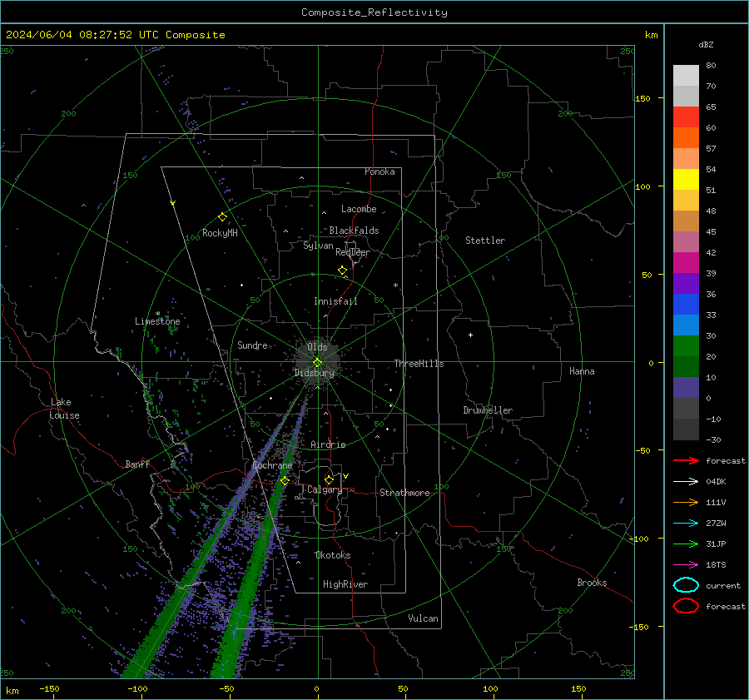Click the Limestone label
Screen dimensions: 749x700
(157, 321)
